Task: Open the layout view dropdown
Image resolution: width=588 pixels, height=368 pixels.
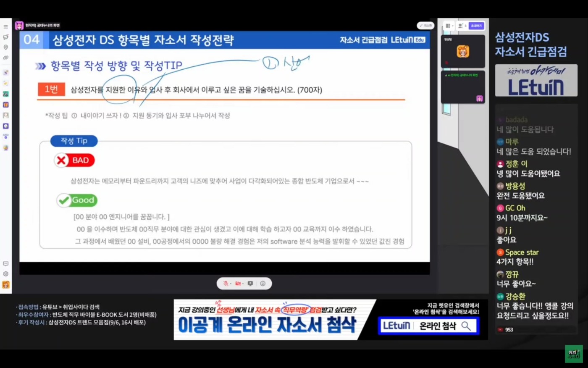Action: point(449,26)
